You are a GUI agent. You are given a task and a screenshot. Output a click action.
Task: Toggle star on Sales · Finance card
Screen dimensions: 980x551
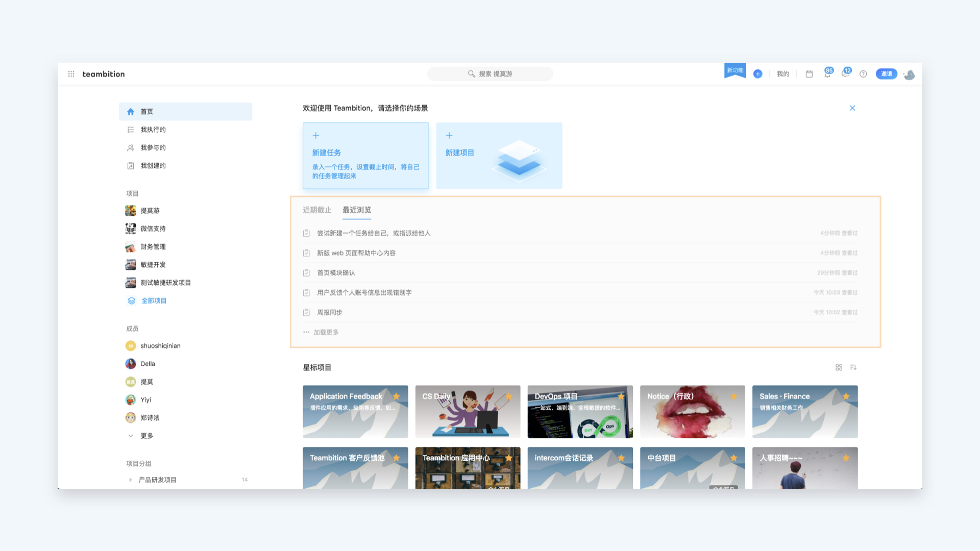click(x=846, y=396)
